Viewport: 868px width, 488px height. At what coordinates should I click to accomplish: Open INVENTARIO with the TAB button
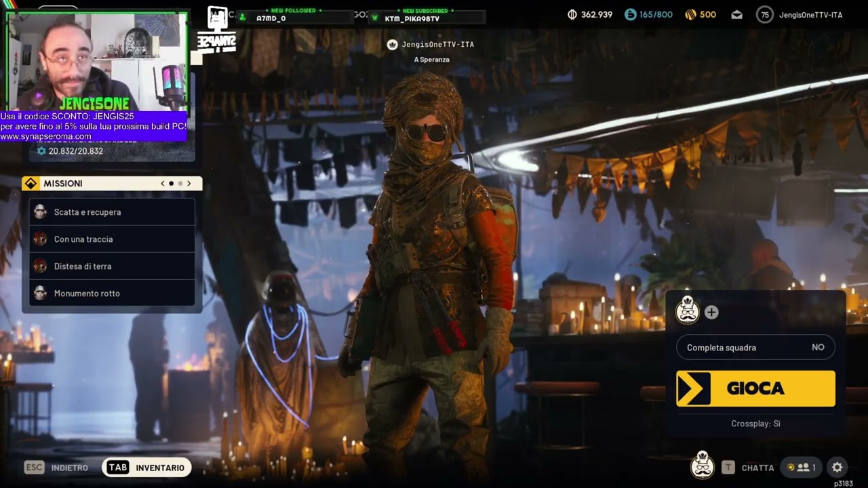[146, 468]
